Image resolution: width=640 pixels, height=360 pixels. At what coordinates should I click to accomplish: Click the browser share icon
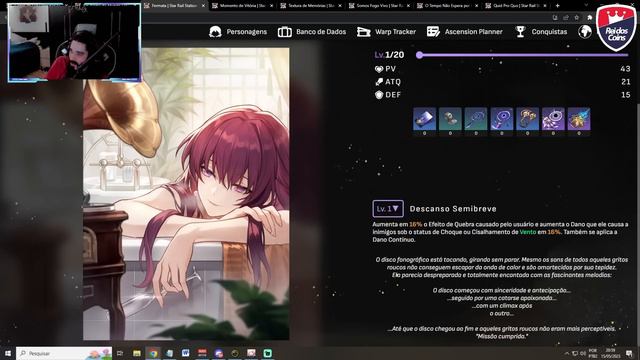point(566,18)
